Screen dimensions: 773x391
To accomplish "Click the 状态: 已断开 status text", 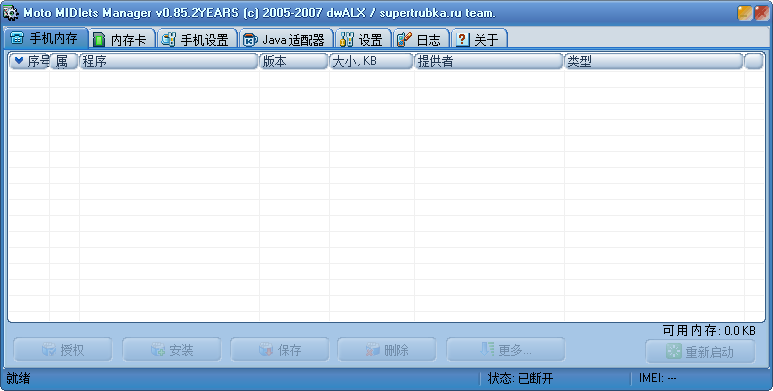I will 520,378.
